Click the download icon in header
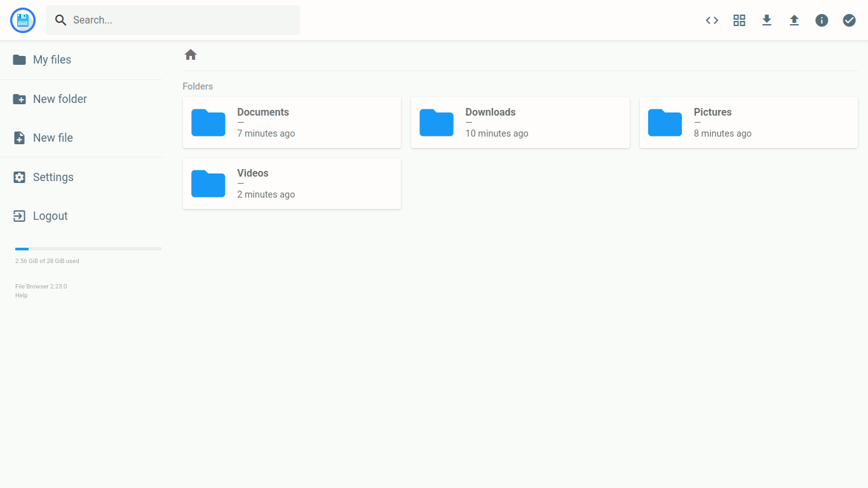The width and height of the screenshot is (868, 488). (766, 20)
